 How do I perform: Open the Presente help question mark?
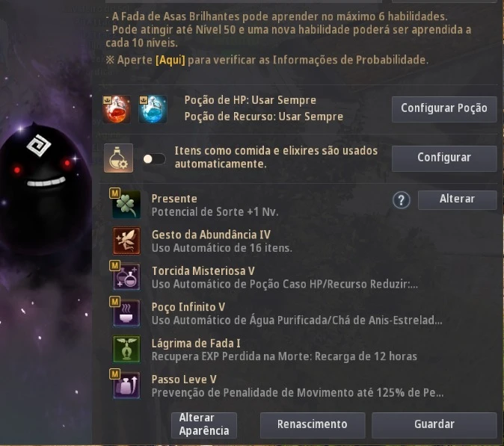pyautogui.click(x=401, y=200)
